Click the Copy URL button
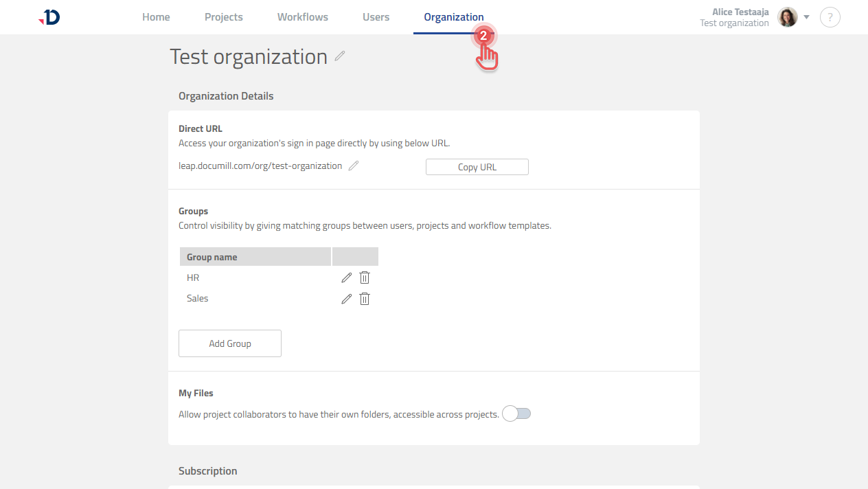This screenshot has height=489, width=868. pyautogui.click(x=477, y=166)
